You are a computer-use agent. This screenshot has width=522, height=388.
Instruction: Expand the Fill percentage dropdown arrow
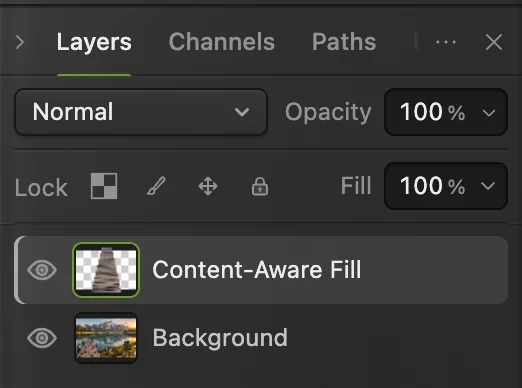click(x=488, y=186)
